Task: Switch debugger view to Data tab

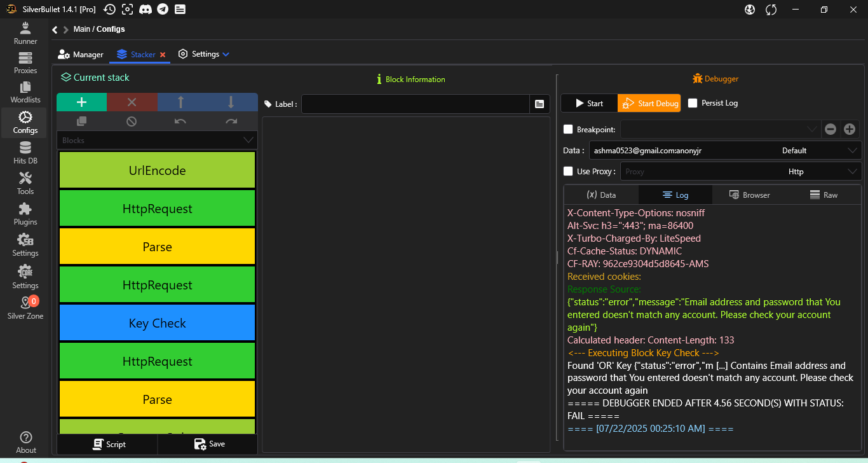Action: (601, 195)
